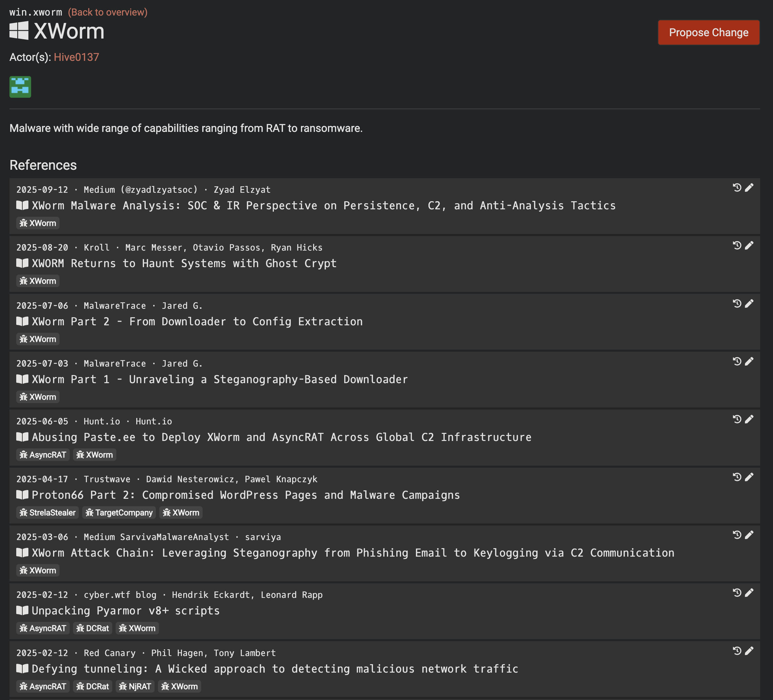Open the Hive0137 actor link
The height and width of the screenshot is (700, 773).
pos(76,57)
